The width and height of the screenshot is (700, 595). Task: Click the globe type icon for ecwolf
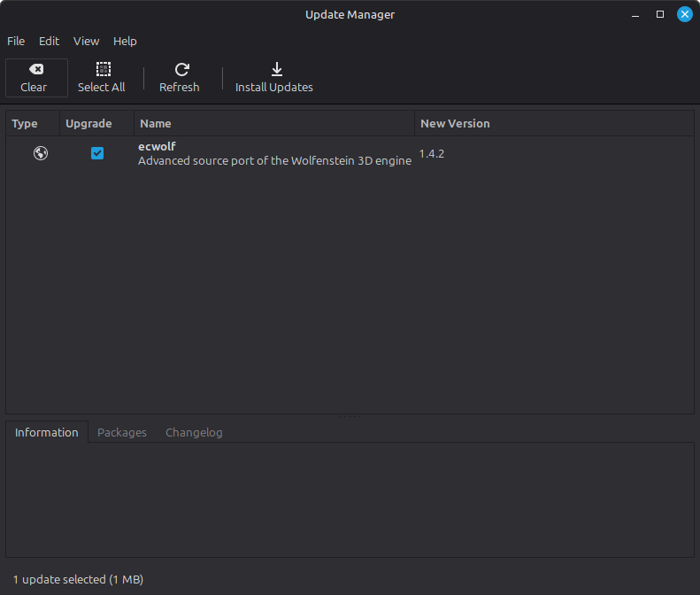[41, 153]
